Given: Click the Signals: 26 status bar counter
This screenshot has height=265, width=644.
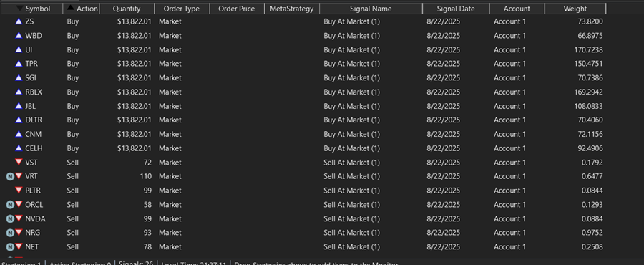Looking at the screenshot, I should [135, 263].
